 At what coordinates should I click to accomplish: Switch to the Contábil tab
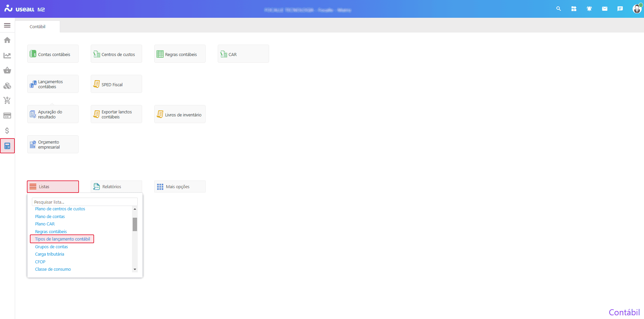(x=37, y=26)
